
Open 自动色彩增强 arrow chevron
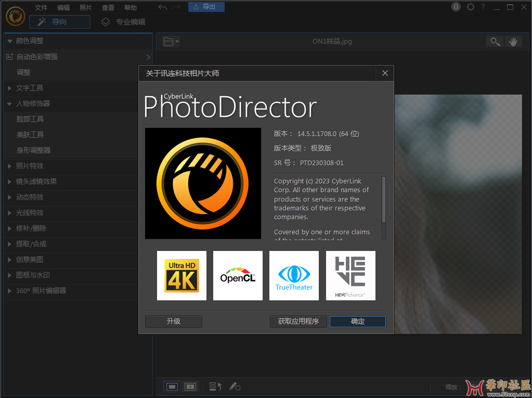coord(148,57)
